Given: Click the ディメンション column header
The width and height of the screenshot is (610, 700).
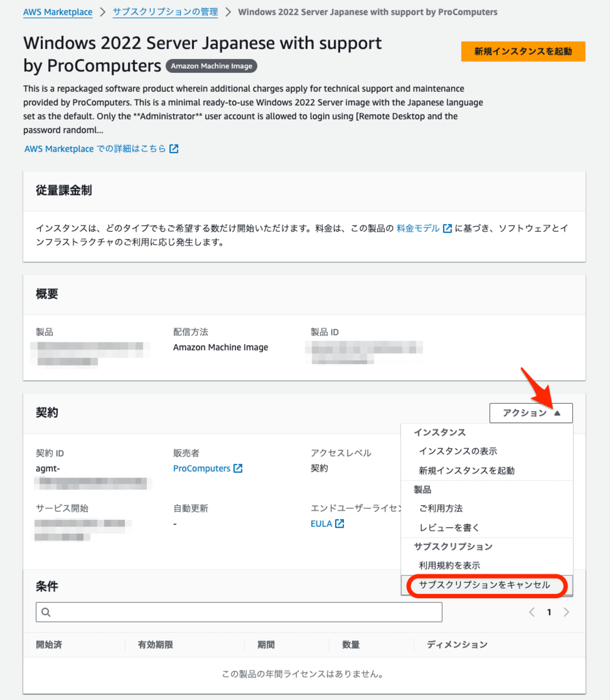Looking at the screenshot, I should 457,645.
